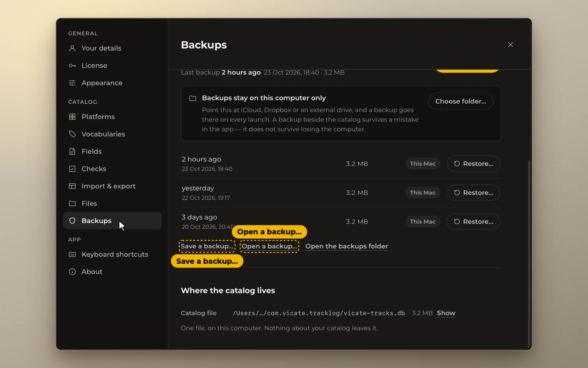Open Your details via its person icon

pos(72,48)
